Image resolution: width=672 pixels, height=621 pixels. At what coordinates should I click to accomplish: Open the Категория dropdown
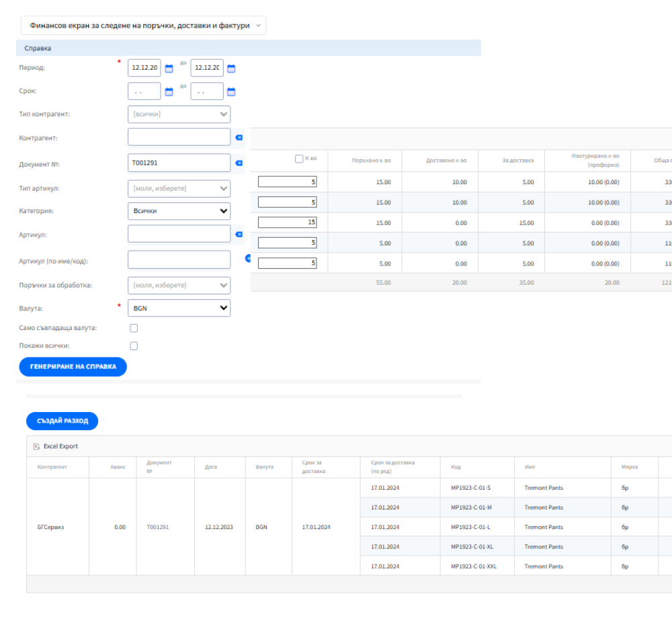tap(179, 211)
